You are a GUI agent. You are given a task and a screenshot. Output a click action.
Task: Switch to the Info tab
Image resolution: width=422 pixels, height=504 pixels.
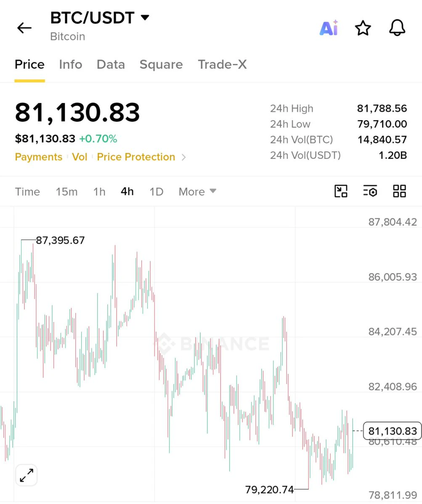point(70,64)
